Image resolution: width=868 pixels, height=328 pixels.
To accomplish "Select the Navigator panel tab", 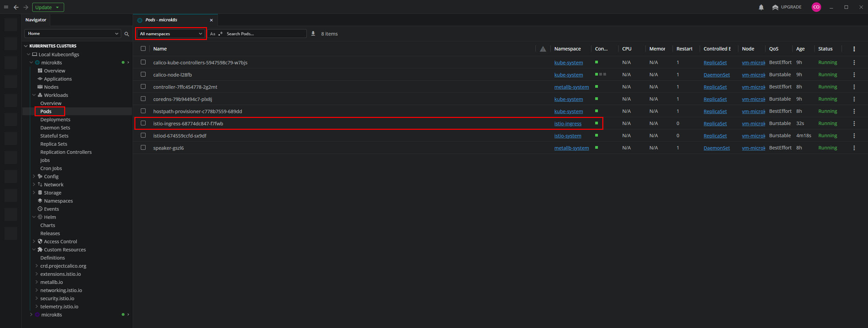I will click(36, 20).
